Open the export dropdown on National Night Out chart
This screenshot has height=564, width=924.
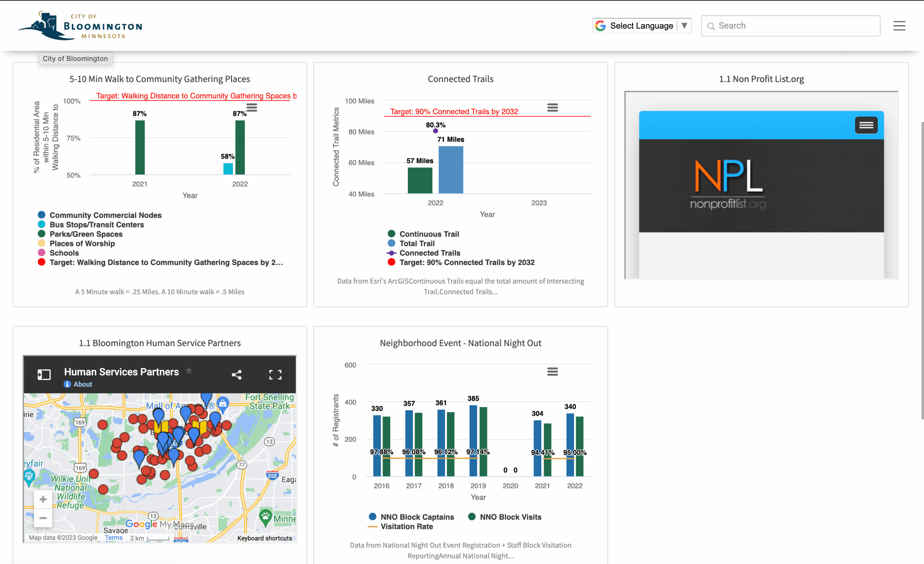(x=552, y=371)
